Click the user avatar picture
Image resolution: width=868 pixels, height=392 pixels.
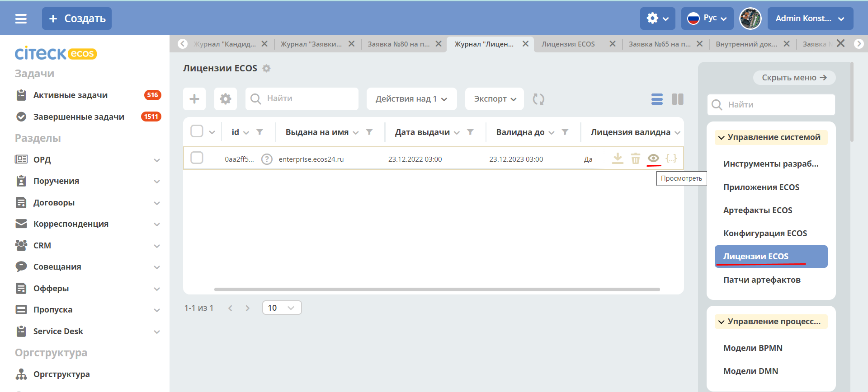pos(750,19)
